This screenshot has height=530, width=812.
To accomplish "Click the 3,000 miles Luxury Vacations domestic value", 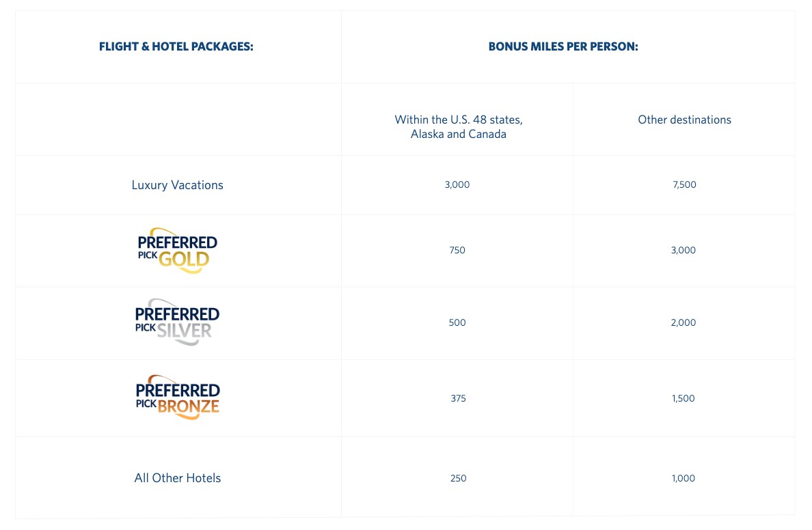I will [457, 184].
